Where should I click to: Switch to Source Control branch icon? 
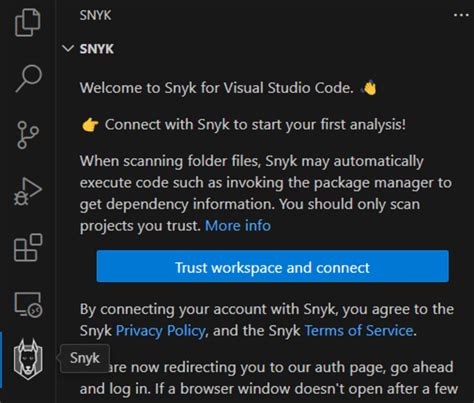pyautogui.click(x=28, y=135)
